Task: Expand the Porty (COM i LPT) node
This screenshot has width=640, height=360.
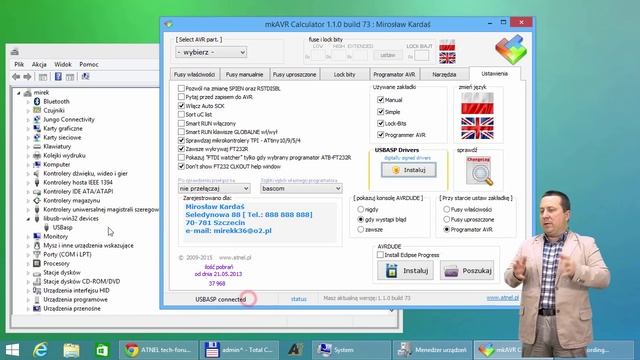Action: (28, 255)
